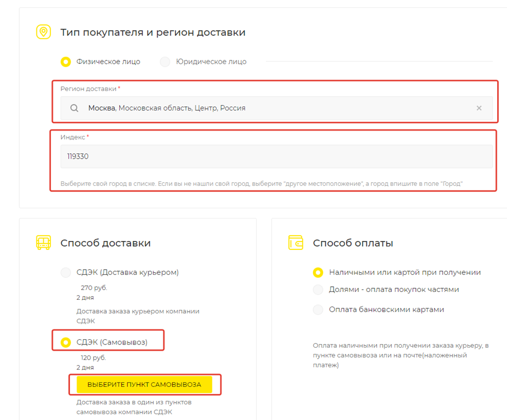Select the "Физическое лицо" radio button
The width and height of the screenshot is (507, 420).
pyautogui.click(x=66, y=62)
